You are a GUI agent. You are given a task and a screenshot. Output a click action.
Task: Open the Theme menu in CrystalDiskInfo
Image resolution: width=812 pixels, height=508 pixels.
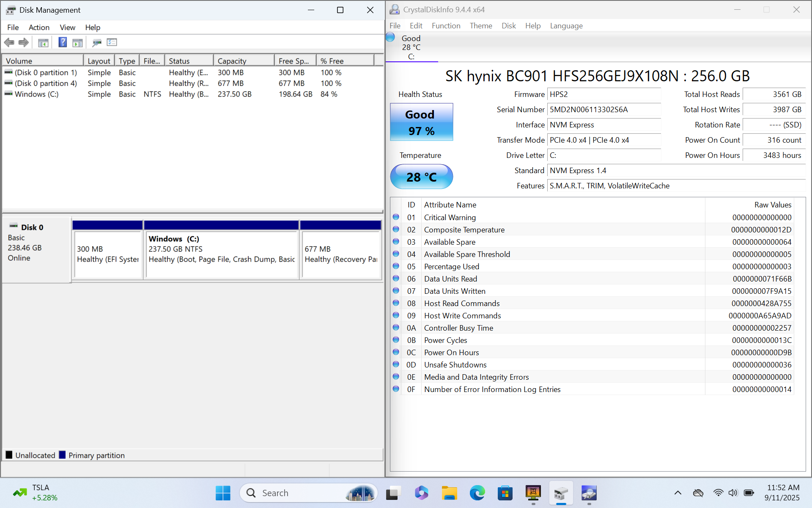[481, 26]
